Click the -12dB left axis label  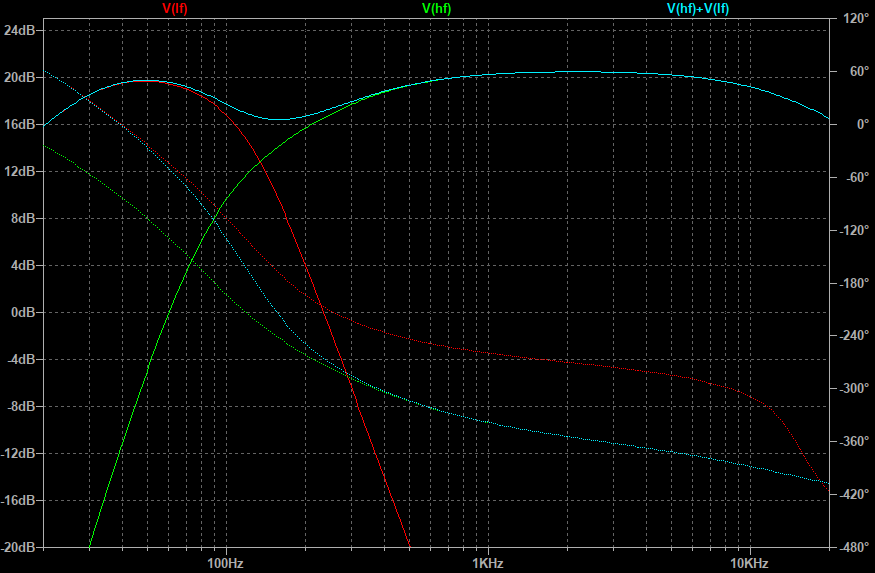18,453
